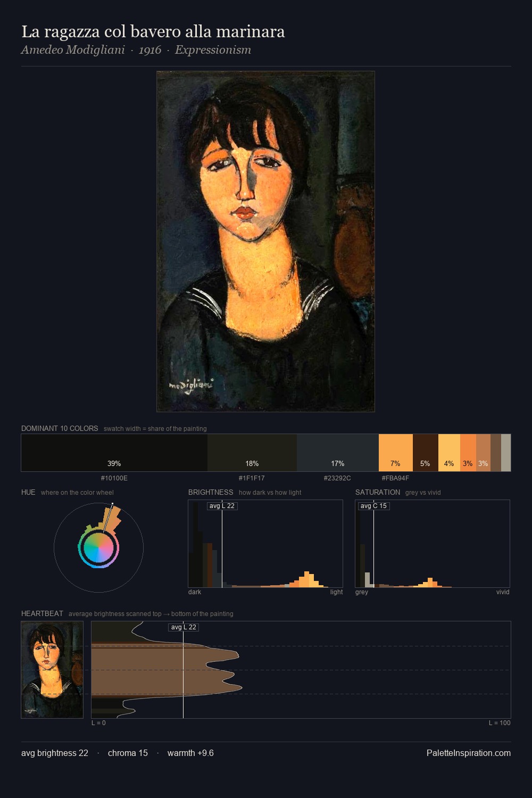Click the hue color wheel center

[x=98, y=547]
